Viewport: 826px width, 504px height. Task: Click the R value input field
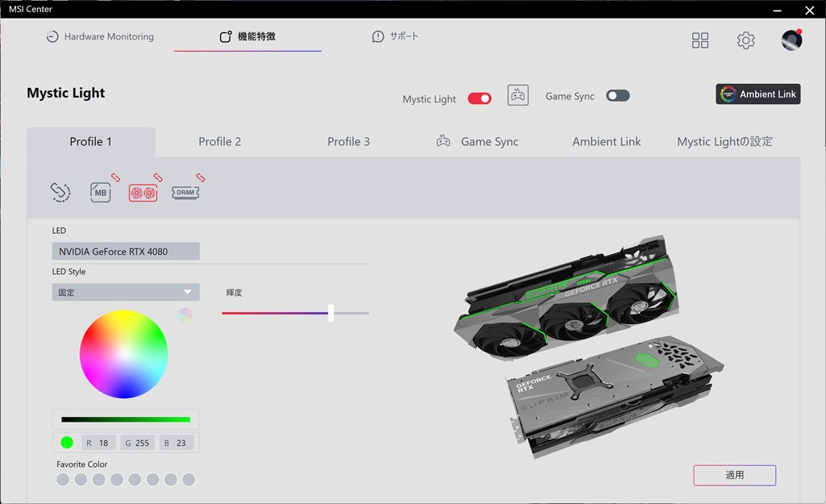tap(98, 443)
